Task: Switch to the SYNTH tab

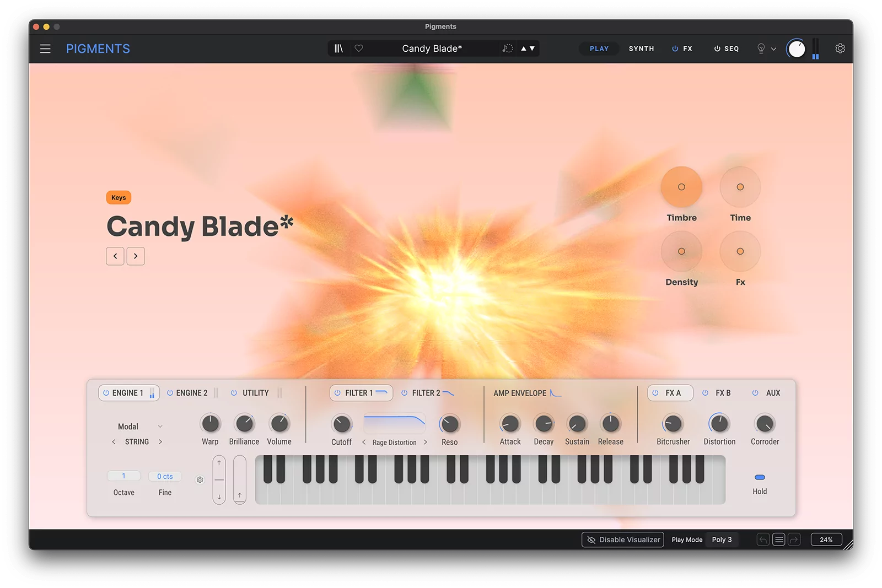Action: coord(641,48)
